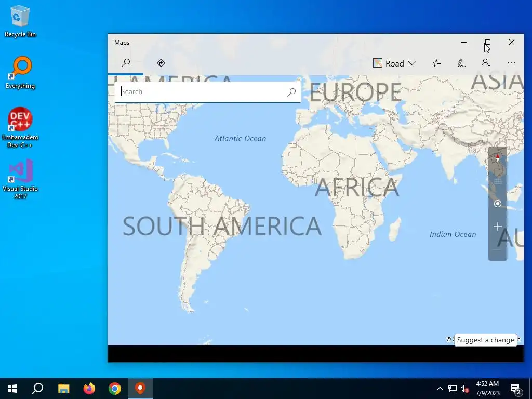Open taskbar search
Screen dimensions: 532x399
click(37, 389)
